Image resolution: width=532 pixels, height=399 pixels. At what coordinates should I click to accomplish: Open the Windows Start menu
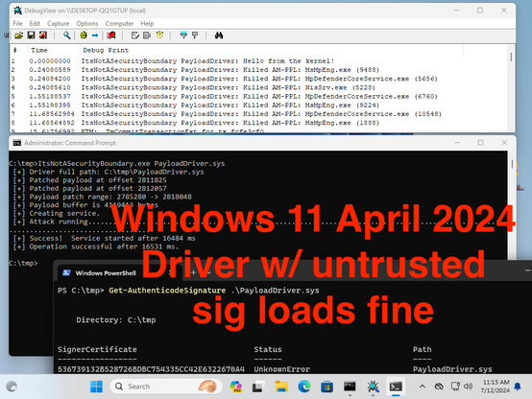click(x=96, y=387)
